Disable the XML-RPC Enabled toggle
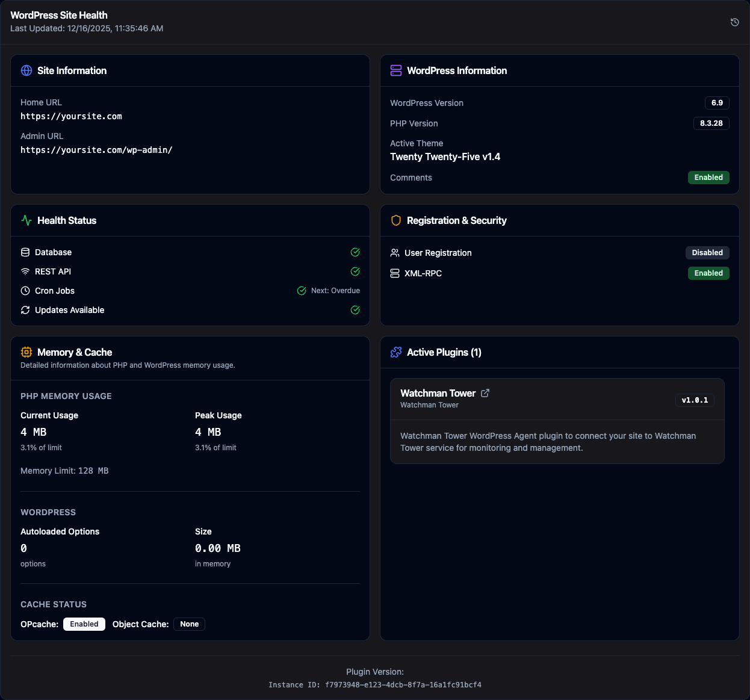The height and width of the screenshot is (700, 750). click(x=708, y=273)
